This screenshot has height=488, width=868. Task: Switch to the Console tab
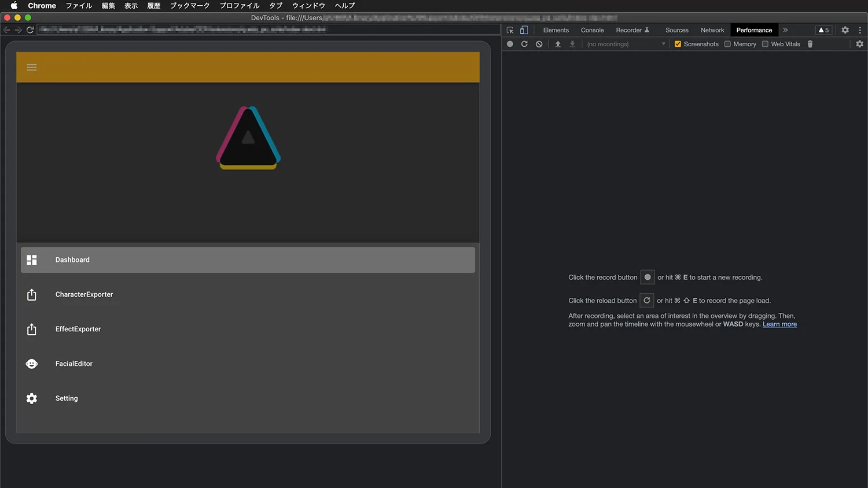pyautogui.click(x=591, y=29)
